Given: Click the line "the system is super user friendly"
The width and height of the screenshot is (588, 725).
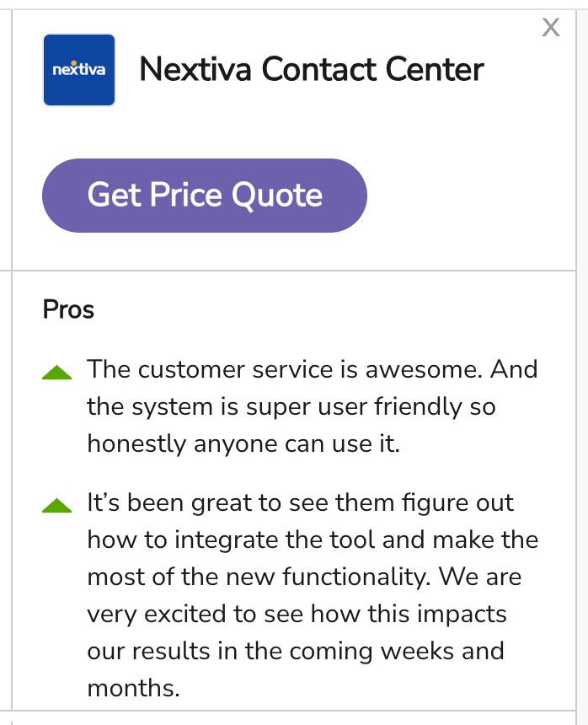Looking at the screenshot, I should 291,406.
